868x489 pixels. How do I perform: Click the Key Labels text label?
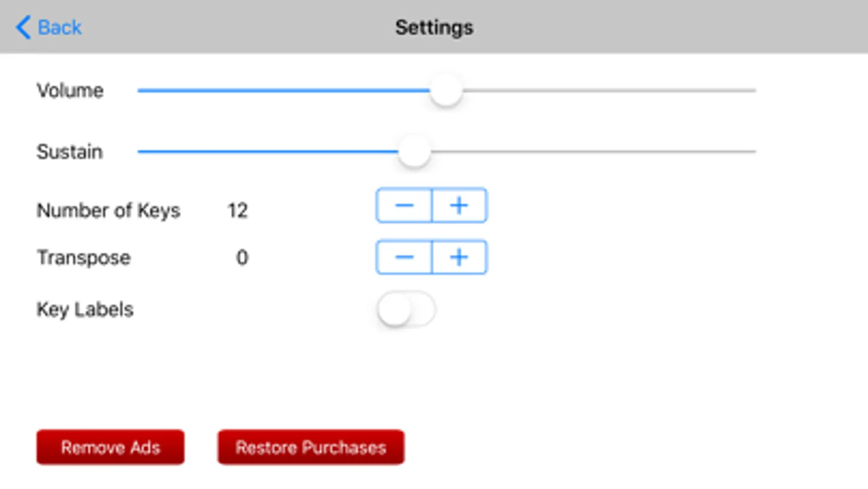point(85,310)
